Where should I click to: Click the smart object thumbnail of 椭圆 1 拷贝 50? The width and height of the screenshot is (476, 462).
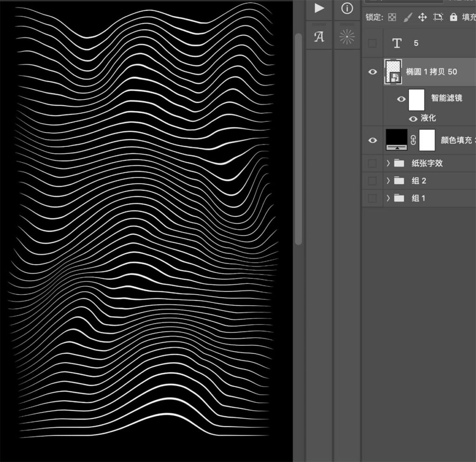click(393, 72)
